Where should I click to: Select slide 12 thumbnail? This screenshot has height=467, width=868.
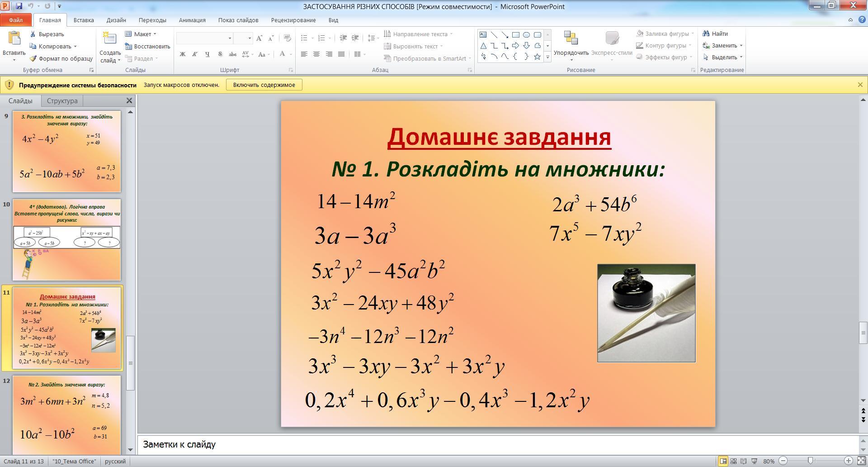pos(67,415)
